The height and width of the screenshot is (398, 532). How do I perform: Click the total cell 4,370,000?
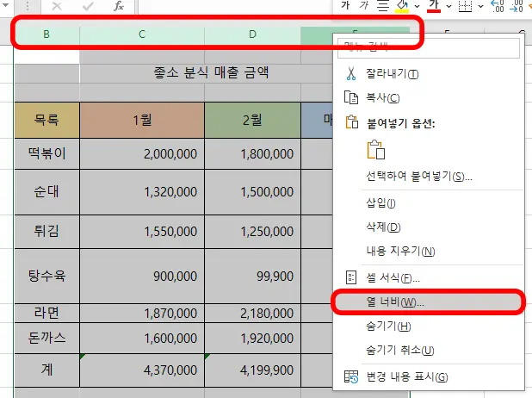tap(142, 370)
